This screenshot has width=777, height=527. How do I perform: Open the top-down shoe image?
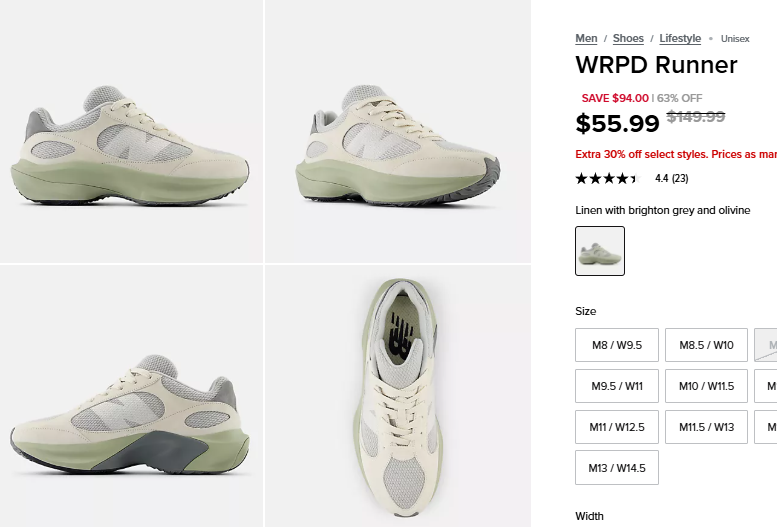pyautogui.click(x=398, y=396)
